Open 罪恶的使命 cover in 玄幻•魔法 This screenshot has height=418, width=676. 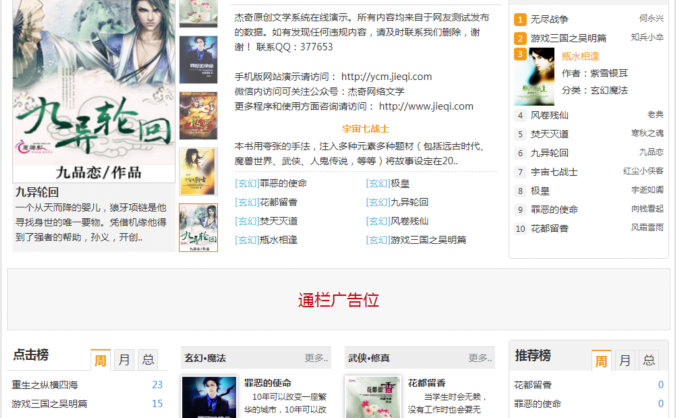[209, 397]
